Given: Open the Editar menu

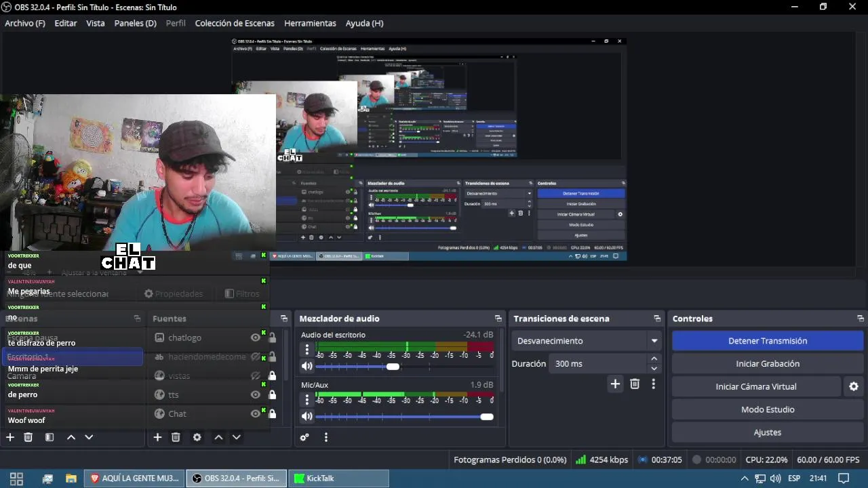Looking at the screenshot, I should click(x=66, y=23).
